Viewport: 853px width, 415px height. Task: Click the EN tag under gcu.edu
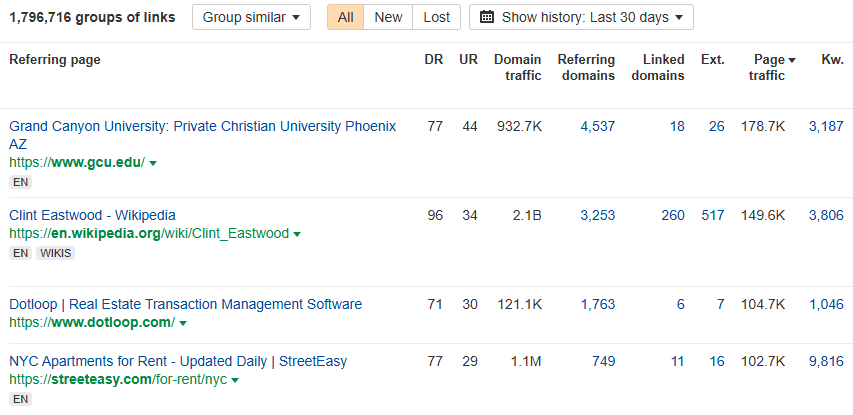[20, 182]
